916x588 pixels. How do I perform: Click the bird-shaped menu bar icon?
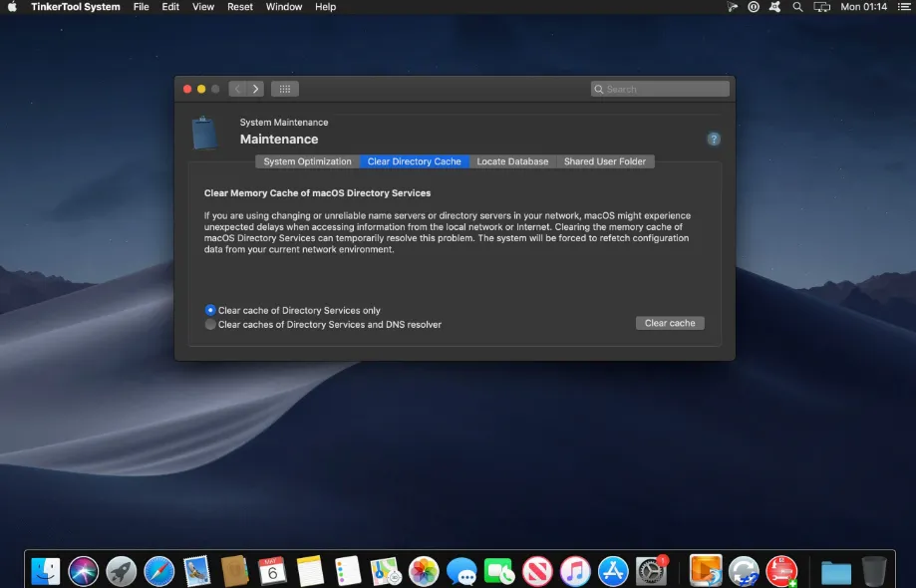point(732,7)
